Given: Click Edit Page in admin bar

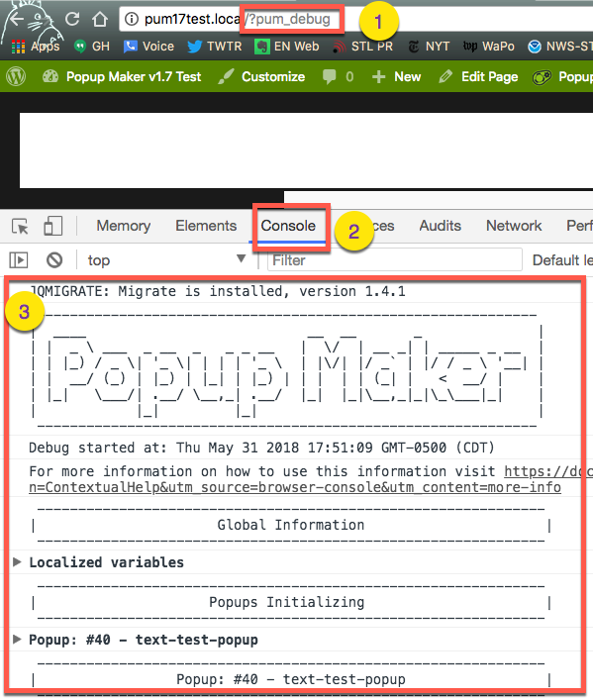Looking at the screenshot, I should click(479, 77).
